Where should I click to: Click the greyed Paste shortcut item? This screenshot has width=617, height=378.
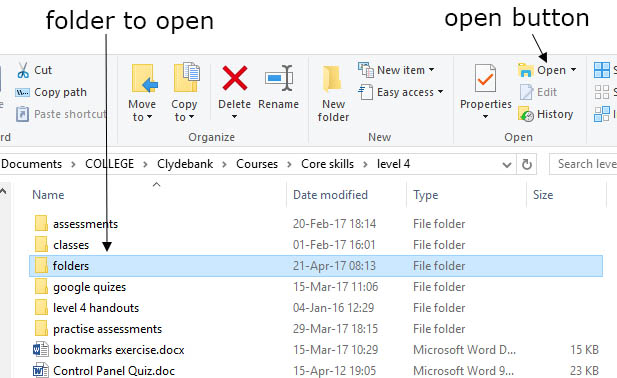point(61,114)
